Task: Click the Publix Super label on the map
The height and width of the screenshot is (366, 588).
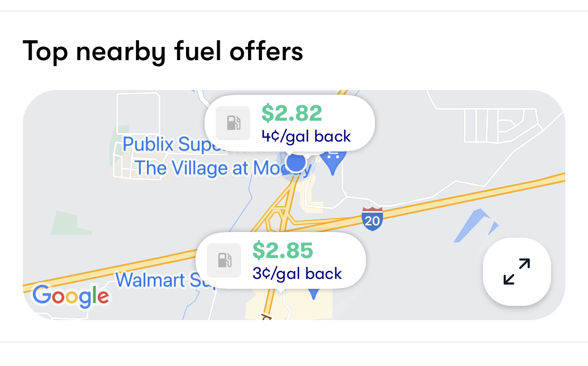Action: point(169,144)
